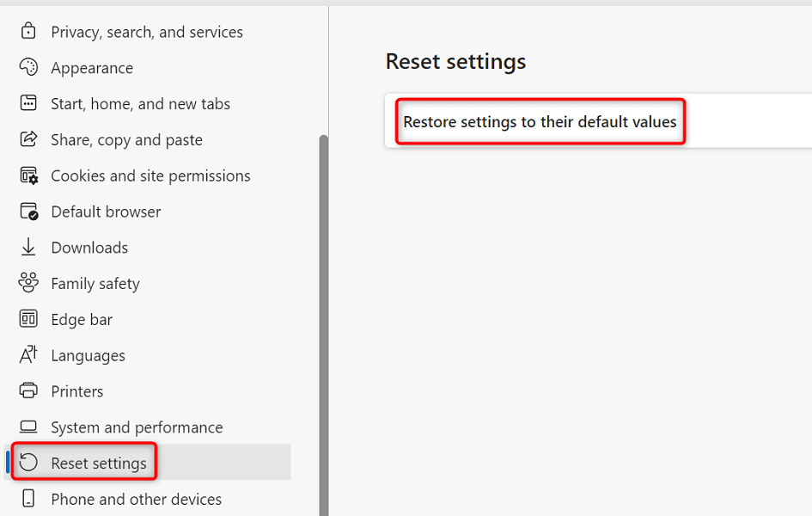This screenshot has width=812, height=516.
Task: Select the System and performance monitor icon
Action: [29, 427]
